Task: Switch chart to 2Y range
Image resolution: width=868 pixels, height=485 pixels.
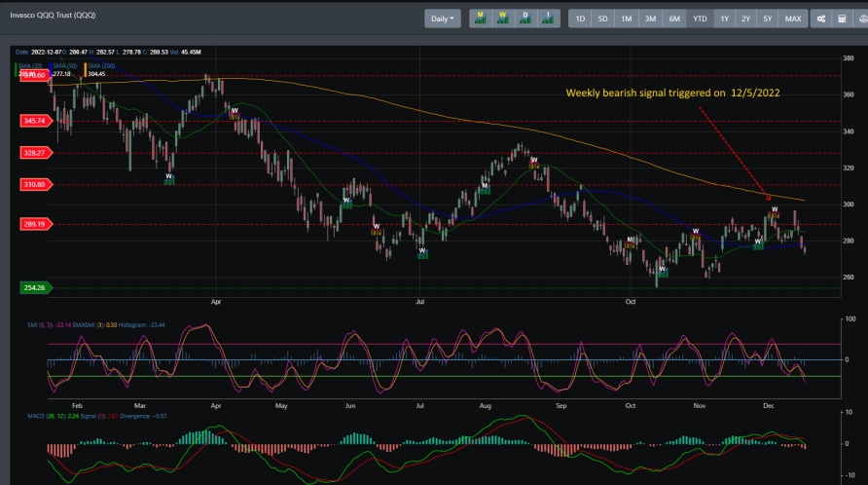Action: tap(745, 19)
